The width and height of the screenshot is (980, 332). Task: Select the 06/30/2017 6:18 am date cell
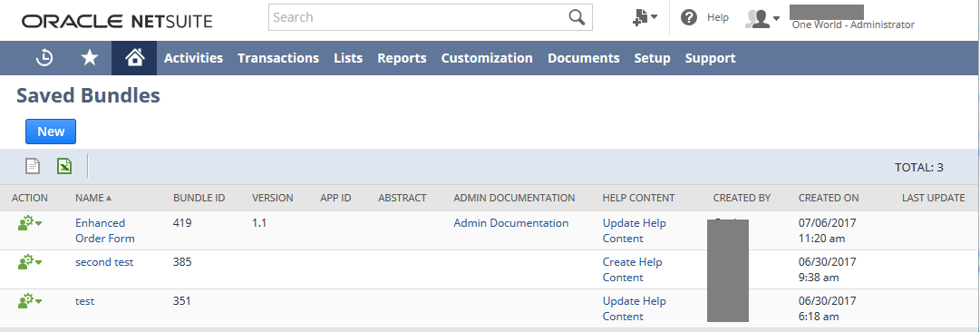[x=828, y=308]
